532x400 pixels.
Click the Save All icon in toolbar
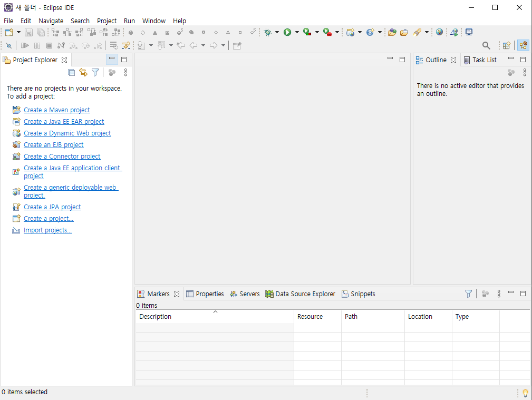(41, 32)
